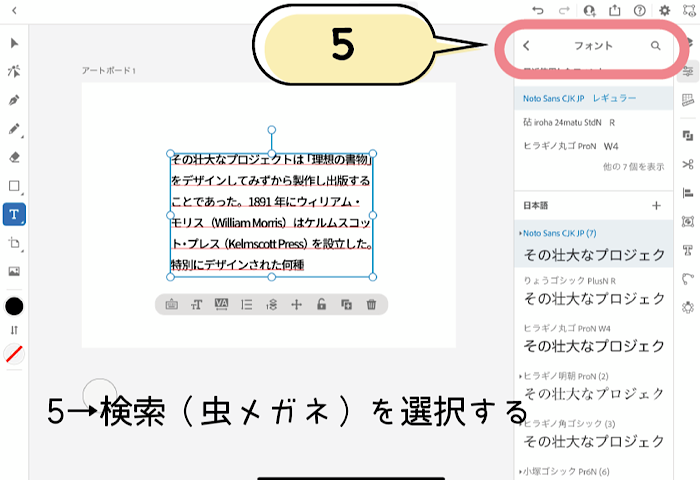
Task: Open the Properties panel icon
Action: (688, 72)
